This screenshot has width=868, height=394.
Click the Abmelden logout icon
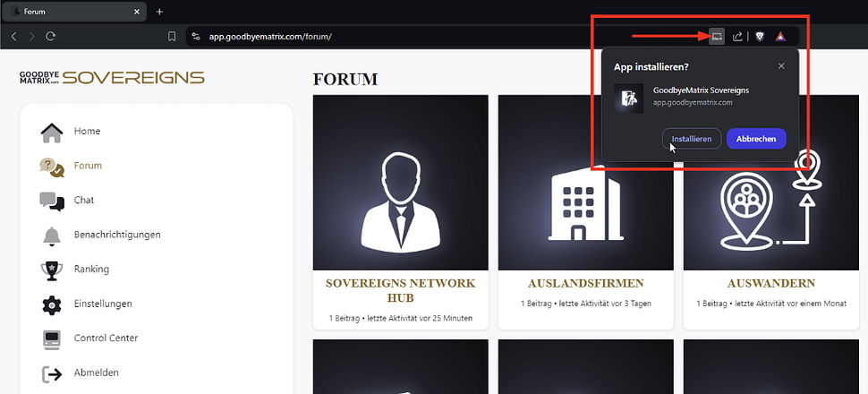coord(52,373)
